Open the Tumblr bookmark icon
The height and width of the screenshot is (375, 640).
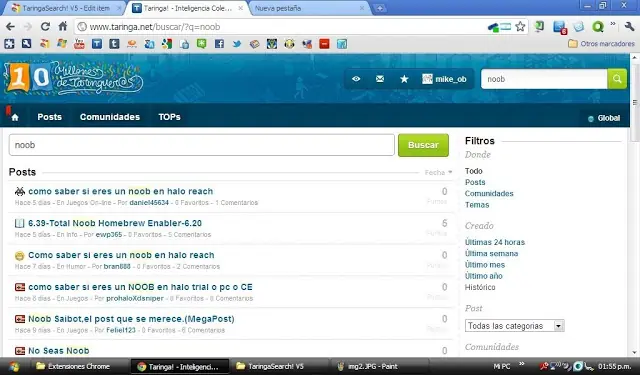(x=114, y=44)
